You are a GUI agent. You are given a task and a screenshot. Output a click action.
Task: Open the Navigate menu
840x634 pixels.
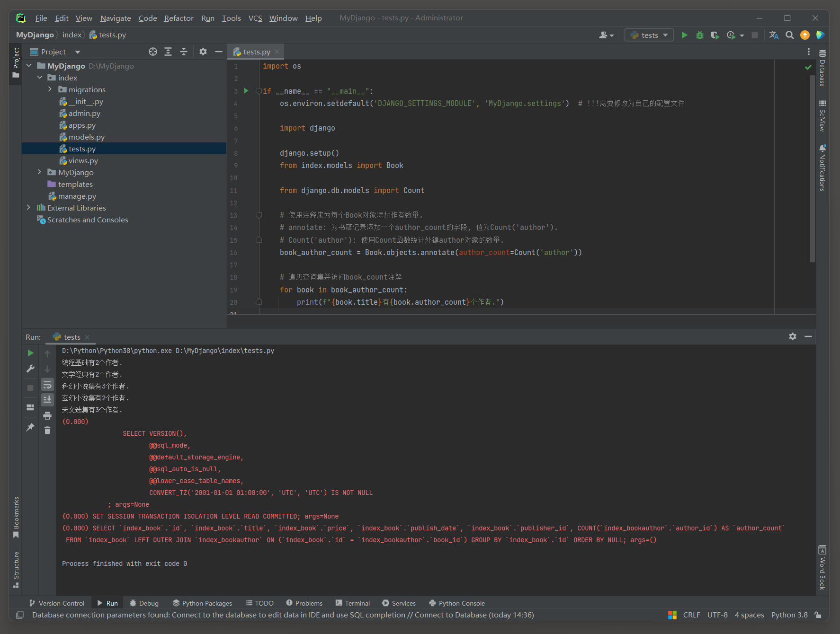coord(116,18)
